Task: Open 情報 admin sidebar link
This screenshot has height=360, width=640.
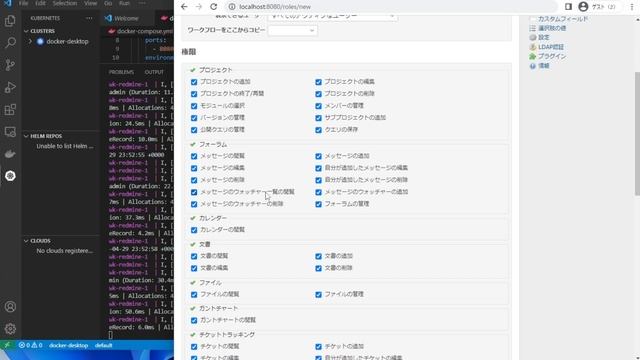Action: coord(544,66)
